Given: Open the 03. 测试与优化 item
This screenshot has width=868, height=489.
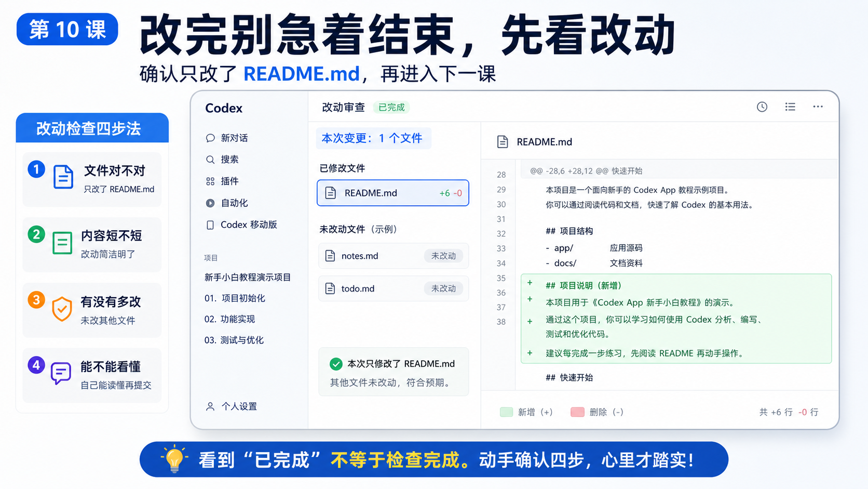Looking at the screenshot, I should click(234, 340).
